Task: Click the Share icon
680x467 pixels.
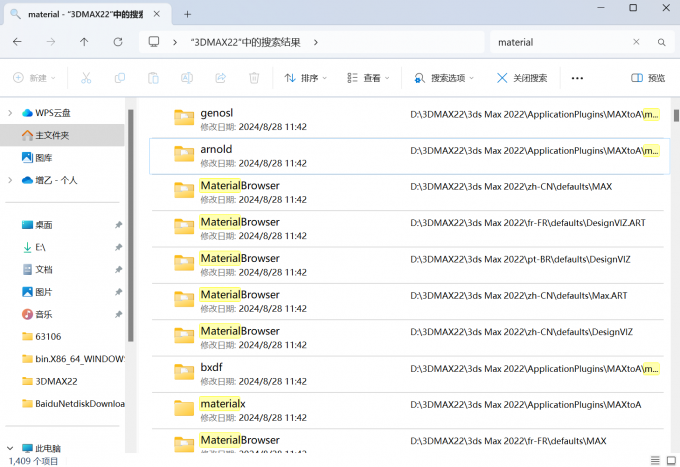Action: point(221,78)
